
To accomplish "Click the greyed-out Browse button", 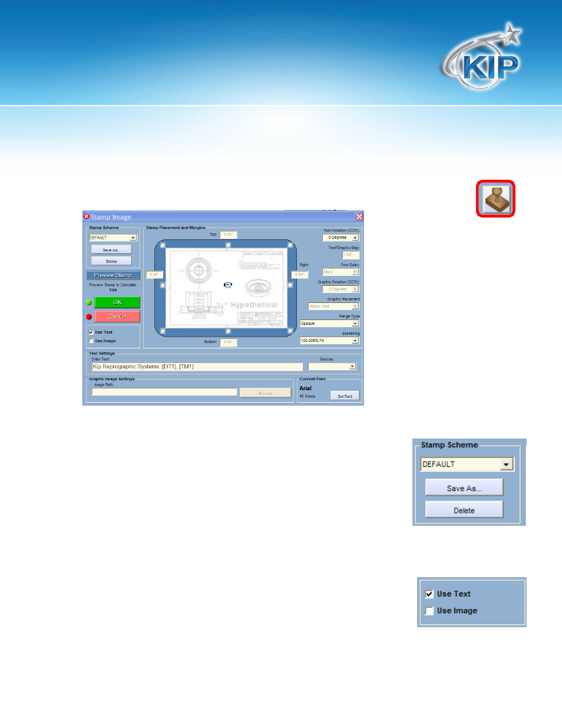I will (x=265, y=393).
